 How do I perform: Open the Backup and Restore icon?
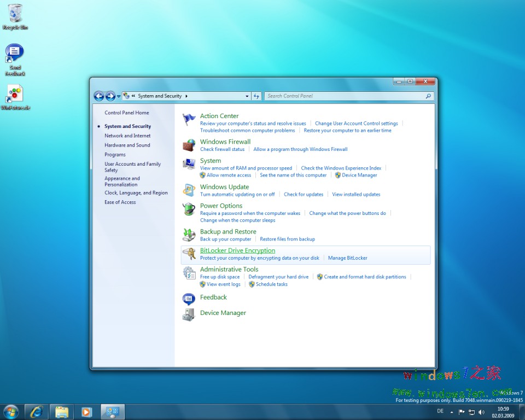pos(189,235)
